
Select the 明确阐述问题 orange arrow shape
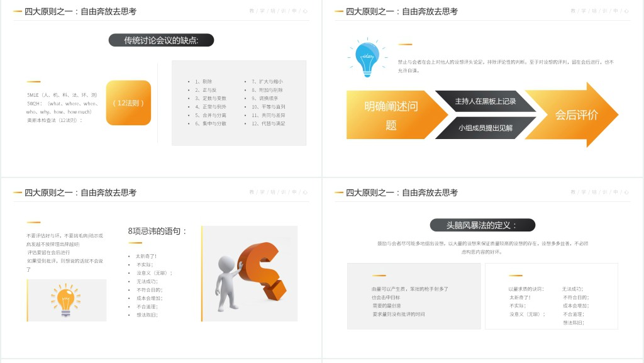(x=396, y=114)
